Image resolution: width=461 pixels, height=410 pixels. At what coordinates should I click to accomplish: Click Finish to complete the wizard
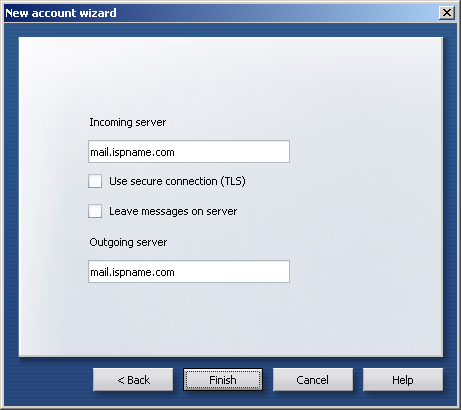[223, 380]
